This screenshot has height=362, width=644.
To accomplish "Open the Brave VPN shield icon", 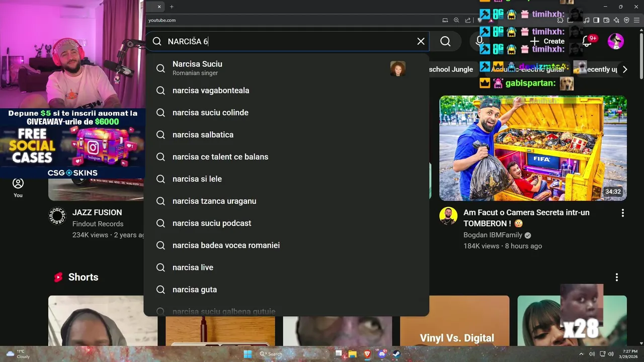I will coord(626,20).
